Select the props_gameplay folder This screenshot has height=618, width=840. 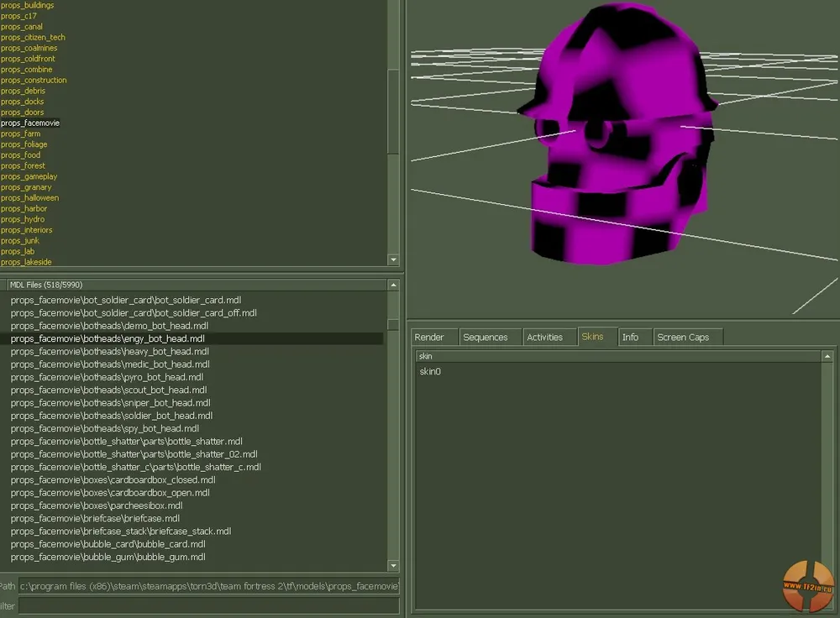click(x=29, y=176)
